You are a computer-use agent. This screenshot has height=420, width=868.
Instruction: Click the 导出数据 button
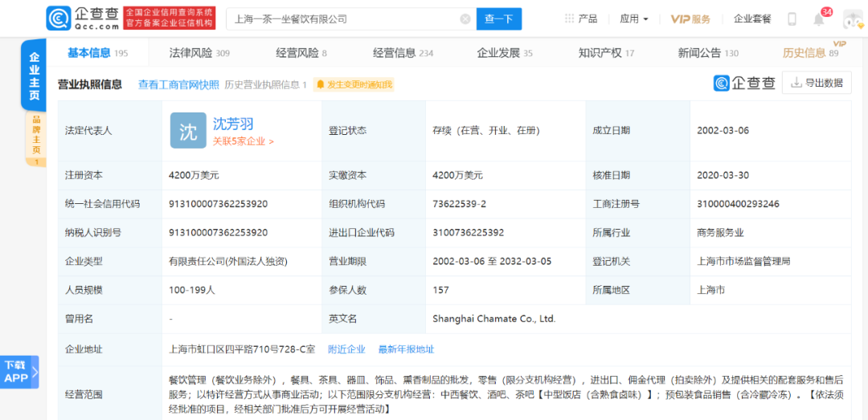pos(817,83)
